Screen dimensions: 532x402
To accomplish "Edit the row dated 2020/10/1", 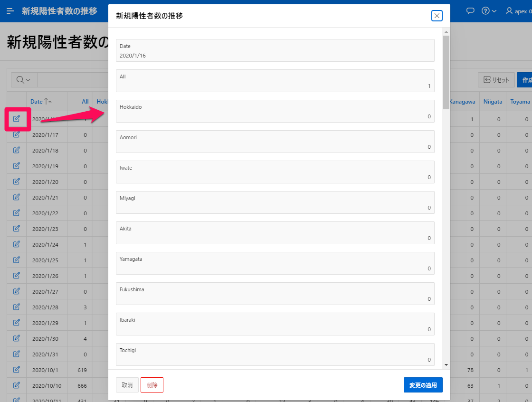I will tap(16, 369).
